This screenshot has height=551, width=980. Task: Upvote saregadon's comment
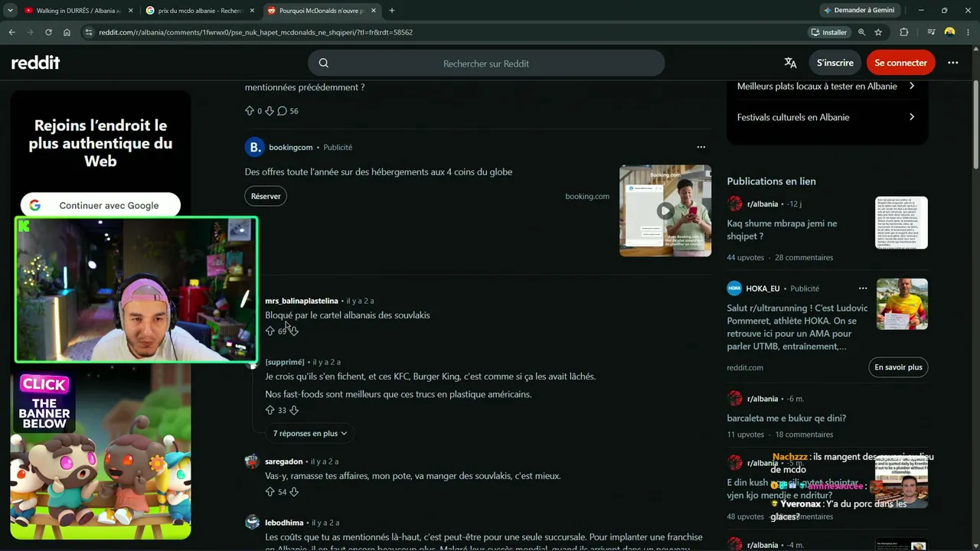269,492
